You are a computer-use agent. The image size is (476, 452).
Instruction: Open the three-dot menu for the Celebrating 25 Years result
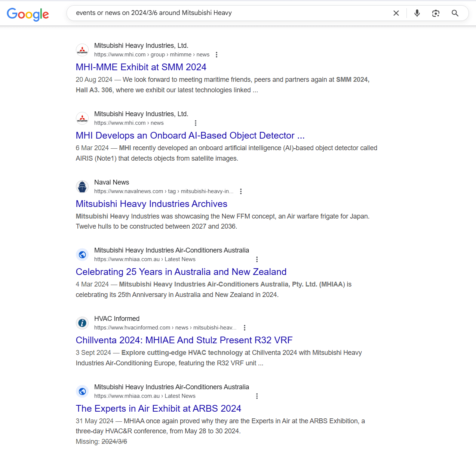point(257,259)
